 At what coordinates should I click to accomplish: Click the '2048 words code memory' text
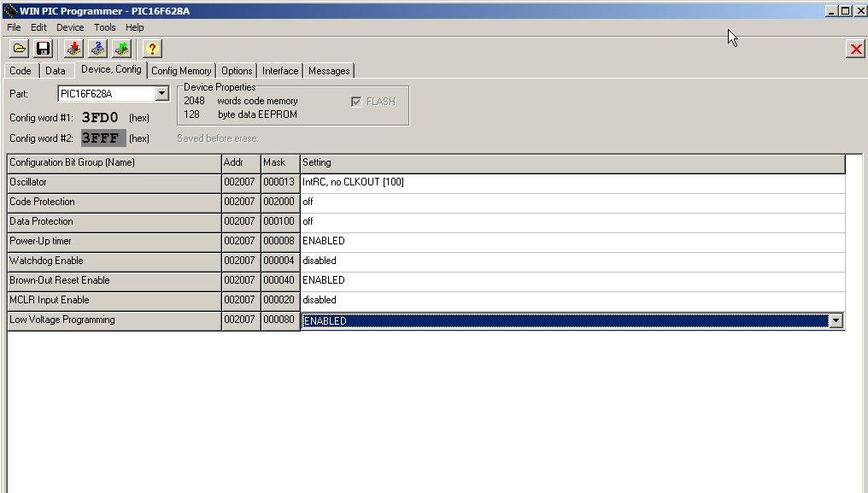(x=241, y=102)
